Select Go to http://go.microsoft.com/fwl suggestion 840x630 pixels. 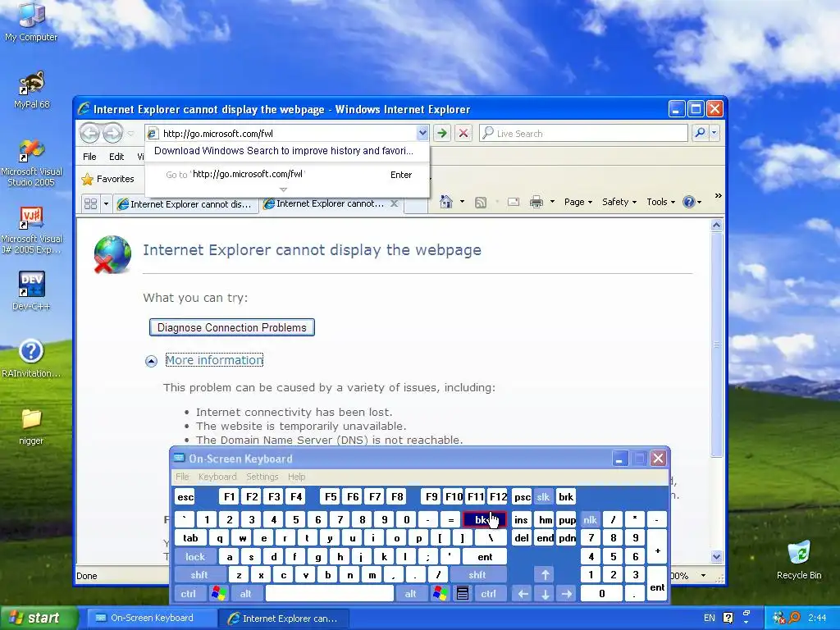click(287, 175)
